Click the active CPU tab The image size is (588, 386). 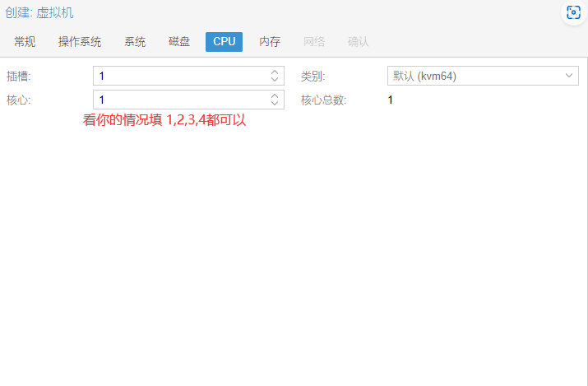[x=224, y=42]
